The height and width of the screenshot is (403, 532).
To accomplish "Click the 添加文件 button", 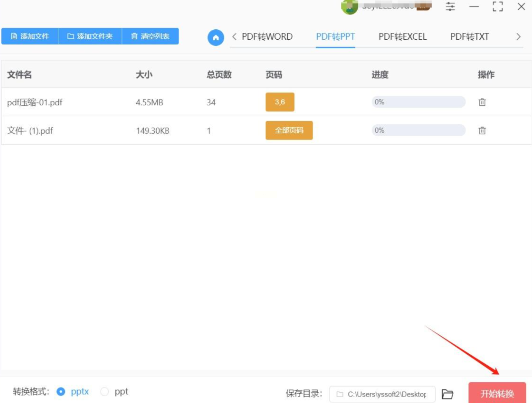I will 30,36.
